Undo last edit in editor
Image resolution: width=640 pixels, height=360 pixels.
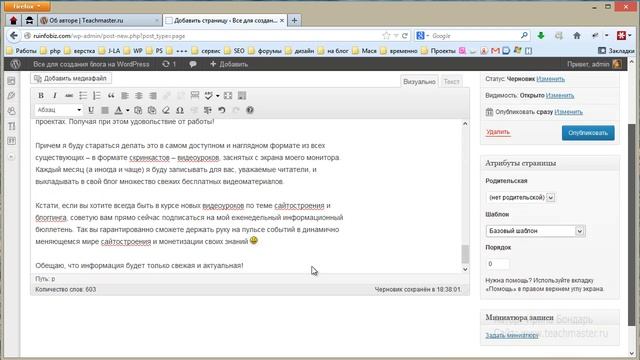click(222, 110)
